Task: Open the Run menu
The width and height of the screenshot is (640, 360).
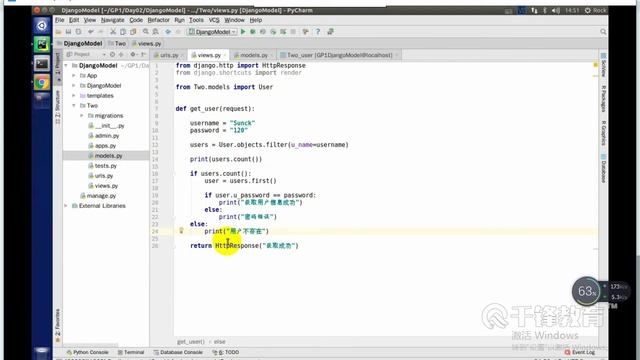Action: (x=179, y=20)
